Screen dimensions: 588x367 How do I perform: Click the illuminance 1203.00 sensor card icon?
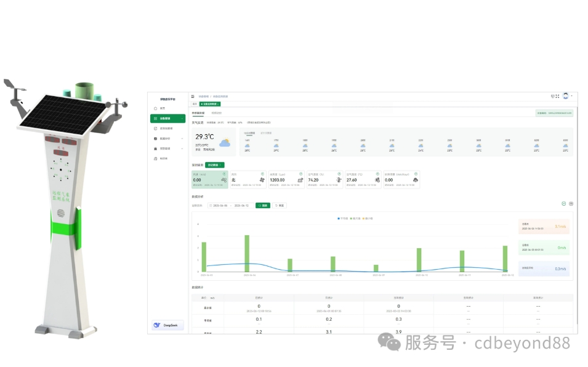300,180
